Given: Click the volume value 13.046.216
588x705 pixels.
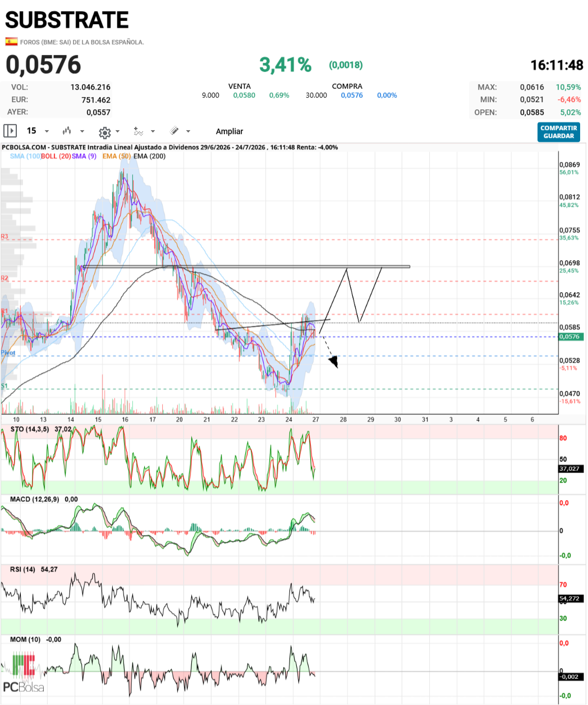Looking at the screenshot, I should pos(90,87).
